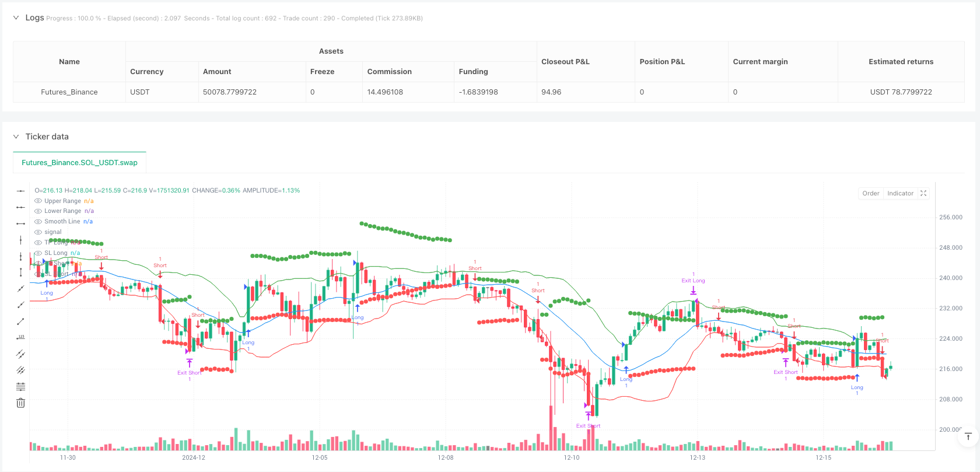Click the 12-10 date on time axis
The image size is (980, 472).
pos(572,457)
